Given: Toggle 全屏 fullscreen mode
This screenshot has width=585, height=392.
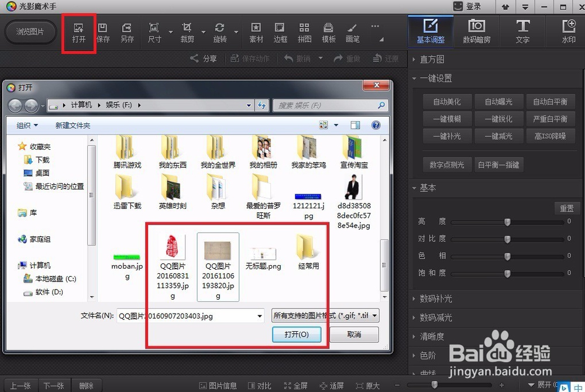Looking at the screenshot, I should coord(297,386).
